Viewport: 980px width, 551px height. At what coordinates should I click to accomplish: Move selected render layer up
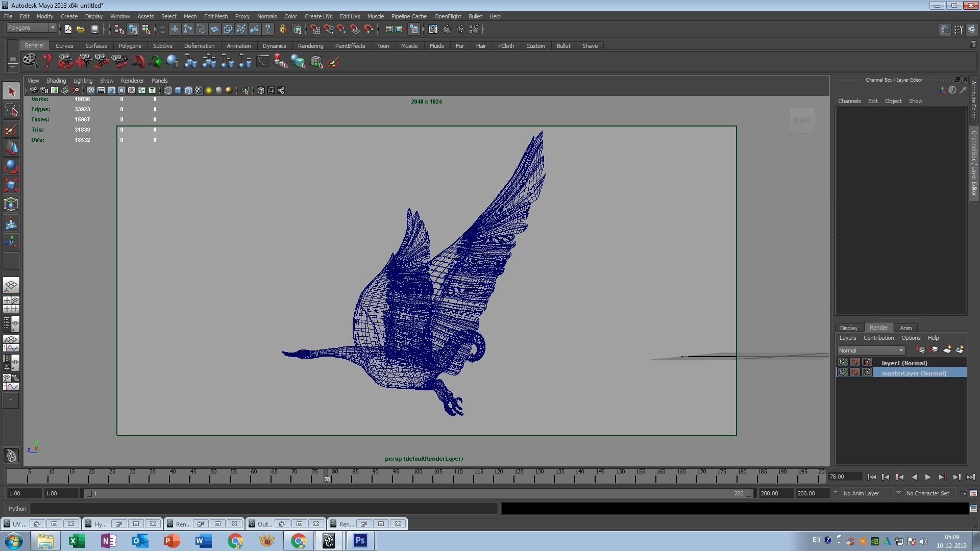coord(921,350)
